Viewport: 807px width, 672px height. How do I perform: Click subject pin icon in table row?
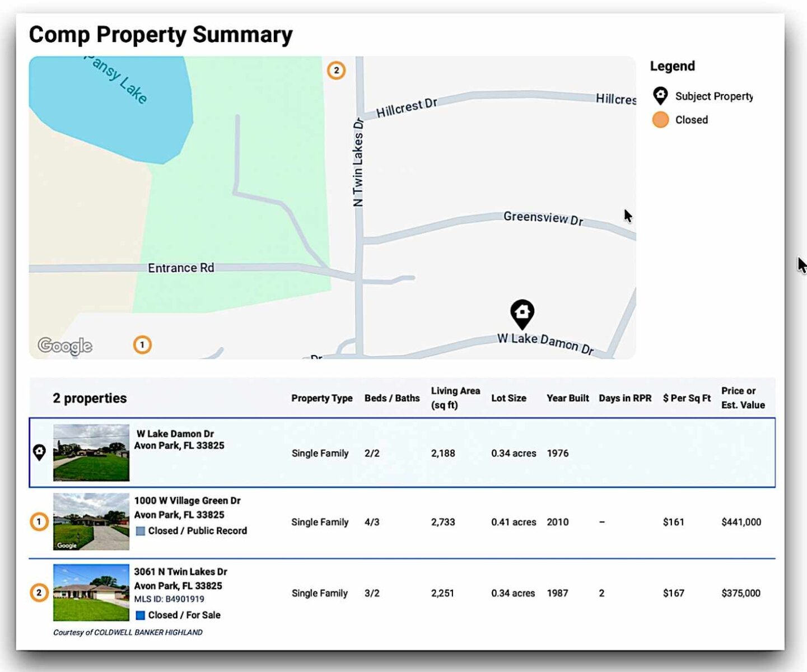(39, 452)
